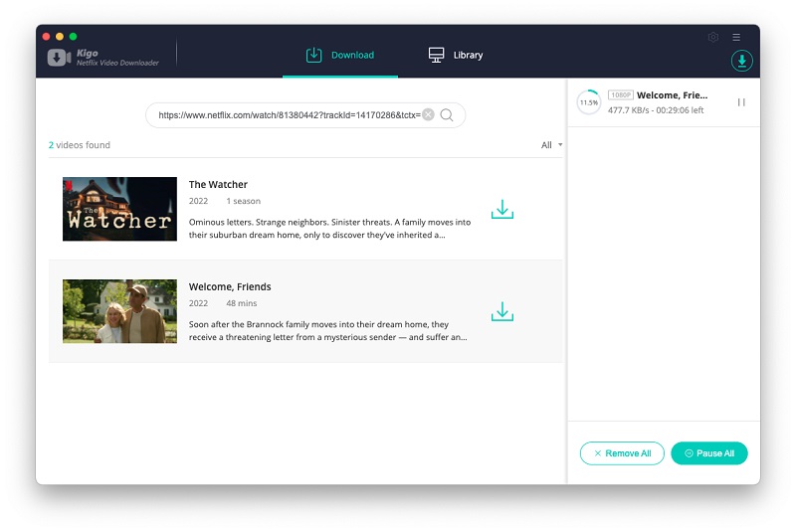
Task: Switch to the Library tab
Action: pos(456,55)
